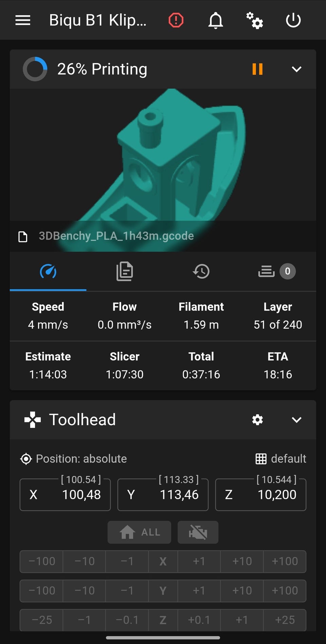Click the X axis +10 button

tap(242, 561)
